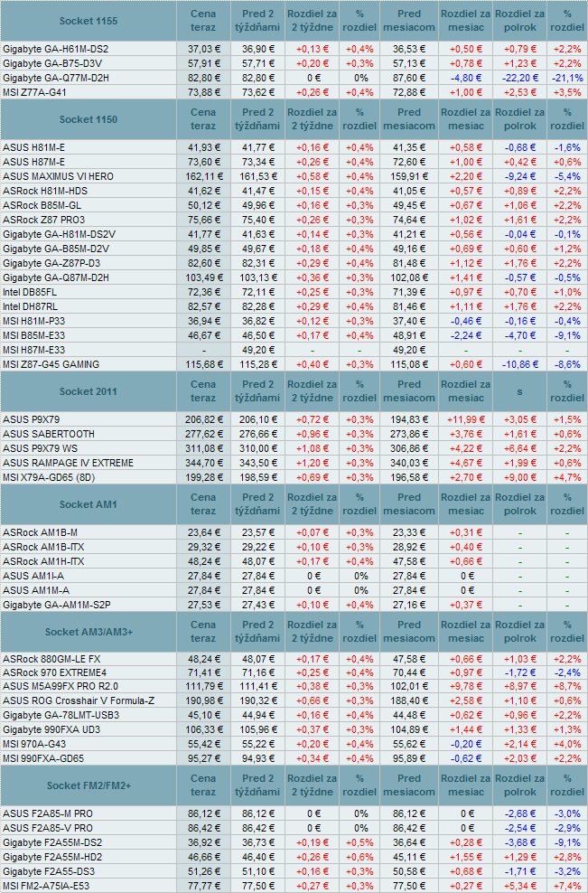Click the Socket FM2/FM2+ section header
Viewport: 588px width, 893px height.
(89, 785)
